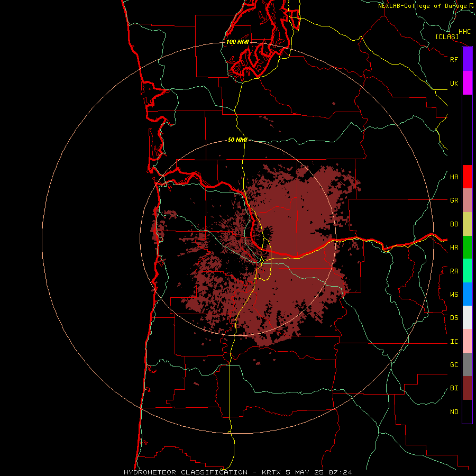Click the 'RF' legend label
Viewport: 476px width, 476px height.
point(454,59)
